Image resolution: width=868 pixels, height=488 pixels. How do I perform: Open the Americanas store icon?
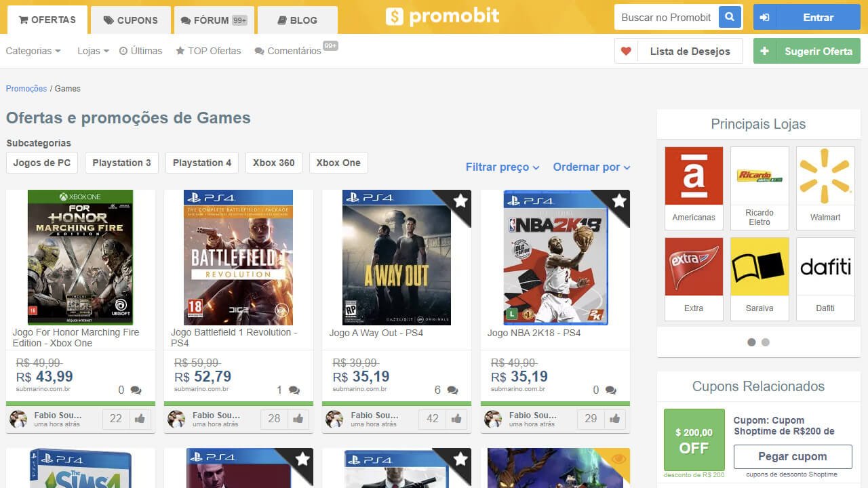coord(694,176)
